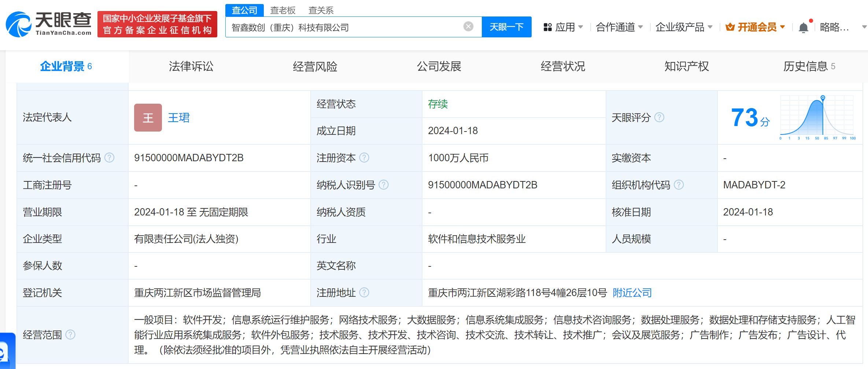
Task: Click organization code MADABYDT-2
Action: coord(754,185)
